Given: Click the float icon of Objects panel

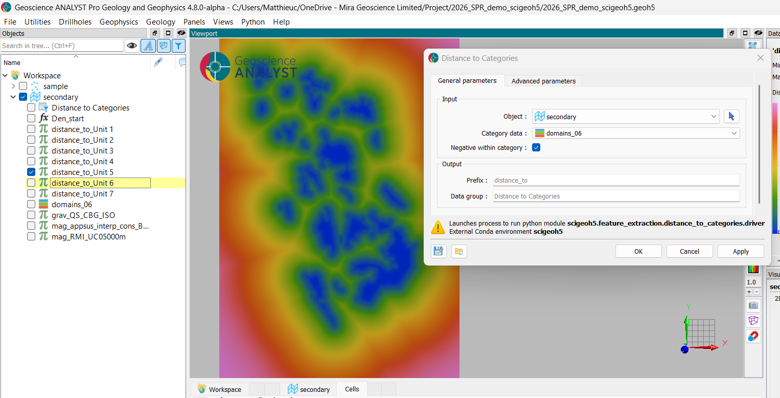Looking at the screenshot, I should (155, 33).
